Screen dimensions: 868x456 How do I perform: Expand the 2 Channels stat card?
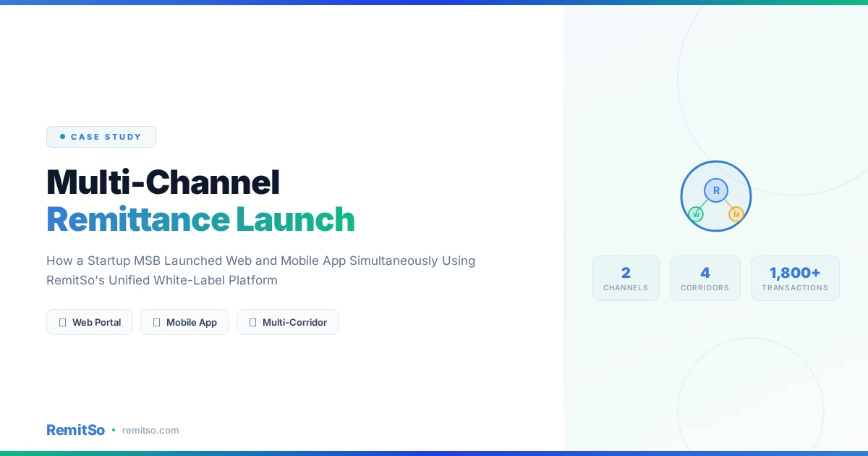(626, 278)
